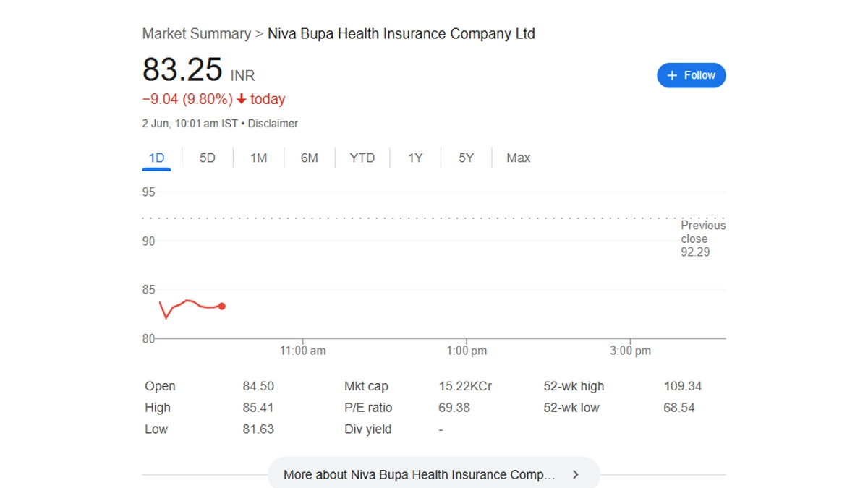Click the plus icon in Follow button
This screenshot has height=488, width=868.
[672, 75]
